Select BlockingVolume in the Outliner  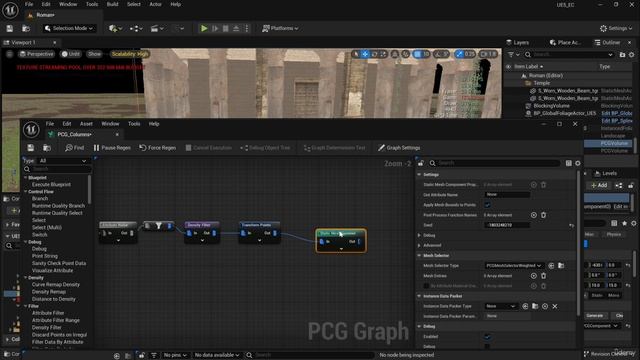[x=551, y=106]
